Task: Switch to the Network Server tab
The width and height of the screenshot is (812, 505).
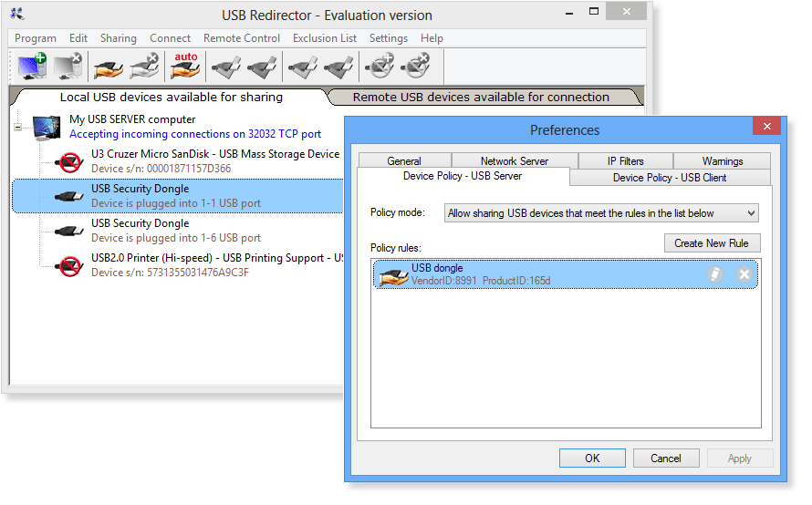Action: [515, 161]
